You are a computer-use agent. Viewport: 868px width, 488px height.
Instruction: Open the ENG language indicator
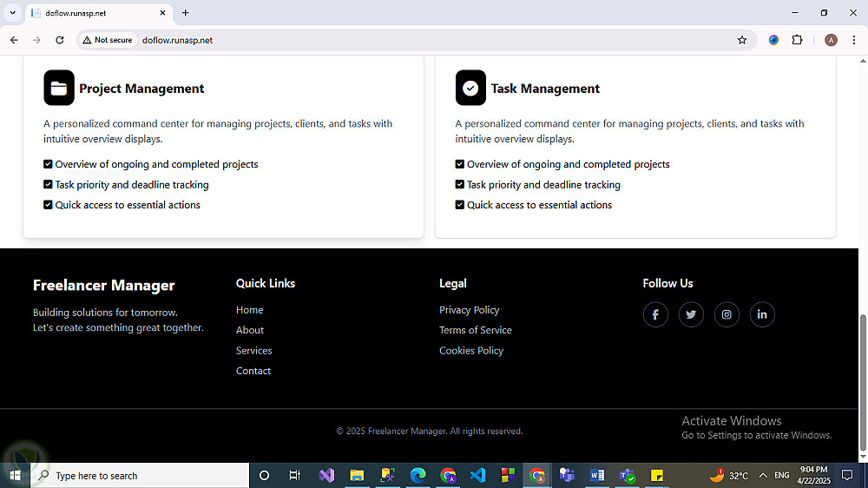[782, 475]
